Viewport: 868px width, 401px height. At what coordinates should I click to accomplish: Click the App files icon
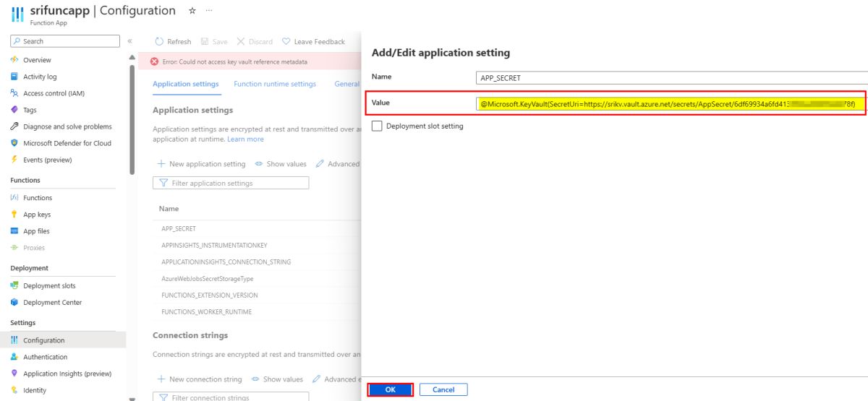point(14,231)
